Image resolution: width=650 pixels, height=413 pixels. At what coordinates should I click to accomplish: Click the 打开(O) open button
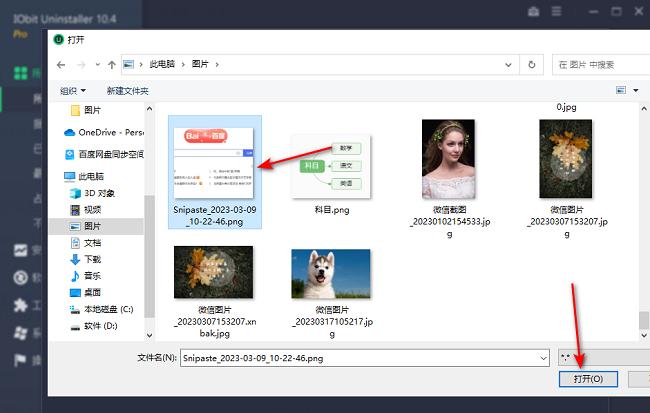(589, 379)
